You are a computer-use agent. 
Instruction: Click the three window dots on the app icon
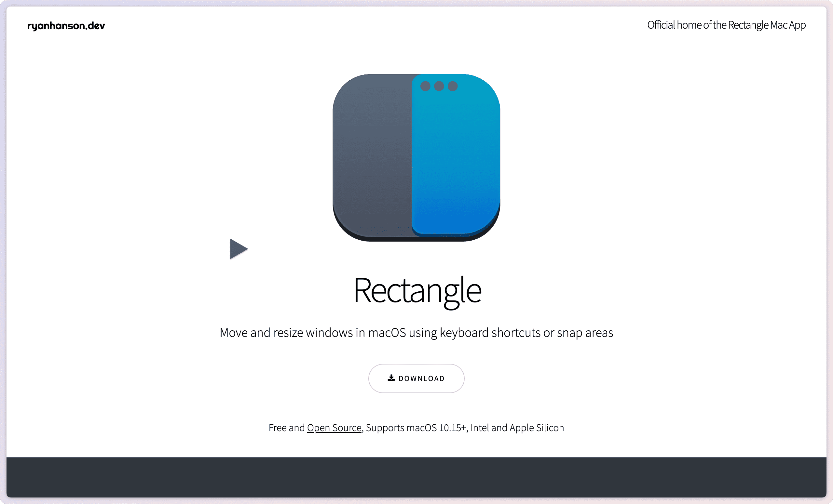439,86
